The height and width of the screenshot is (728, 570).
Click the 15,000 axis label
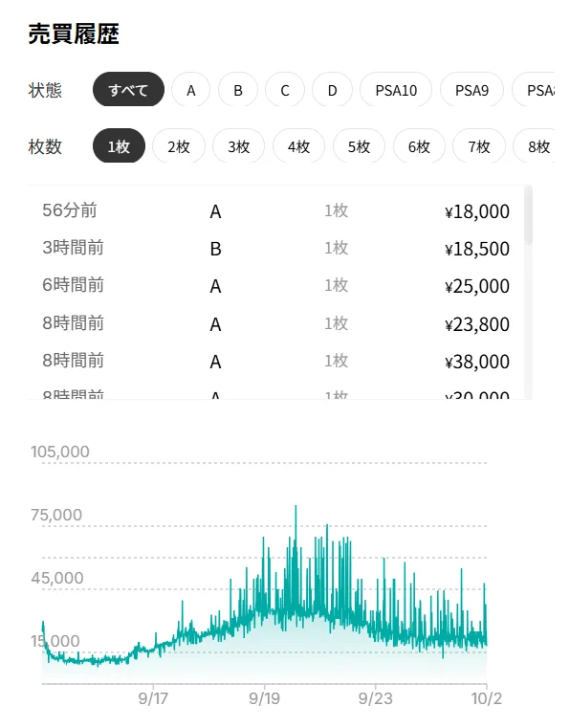(55, 641)
